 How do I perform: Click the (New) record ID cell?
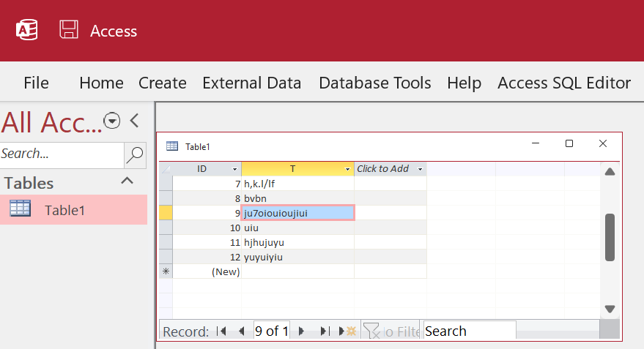pyautogui.click(x=207, y=271)
